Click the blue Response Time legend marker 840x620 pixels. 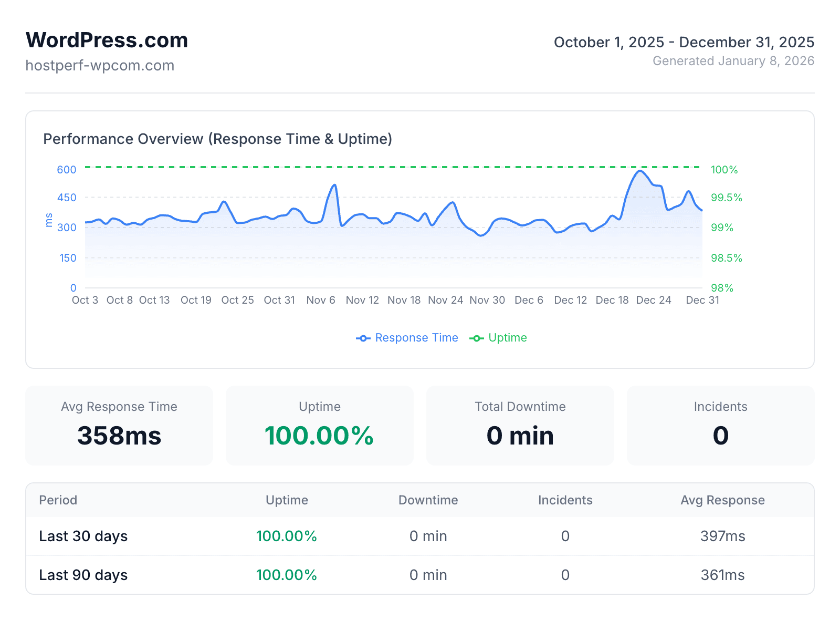click(x=363, y=338)
